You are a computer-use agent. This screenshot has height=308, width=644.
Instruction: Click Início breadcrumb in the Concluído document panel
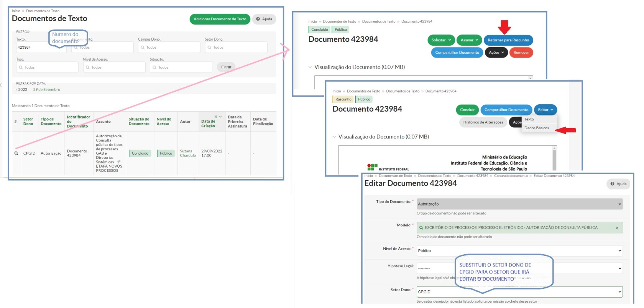click(313, 21)
